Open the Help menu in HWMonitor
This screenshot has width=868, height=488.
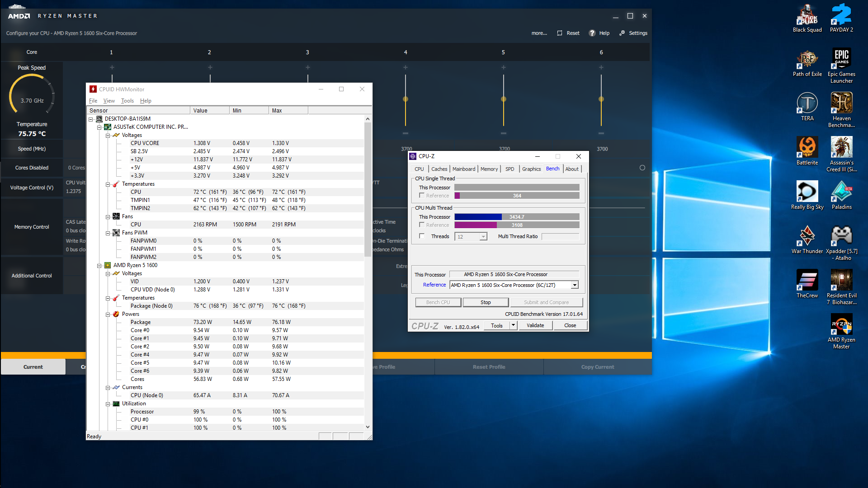pyautogui.click(x=146, y=101)
